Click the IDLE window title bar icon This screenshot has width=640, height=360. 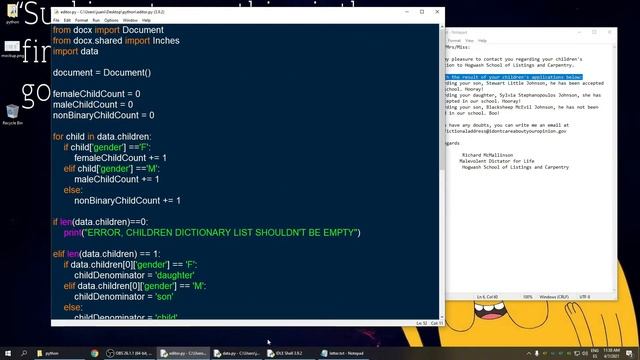pyautogui.click(x=56, y=12)
